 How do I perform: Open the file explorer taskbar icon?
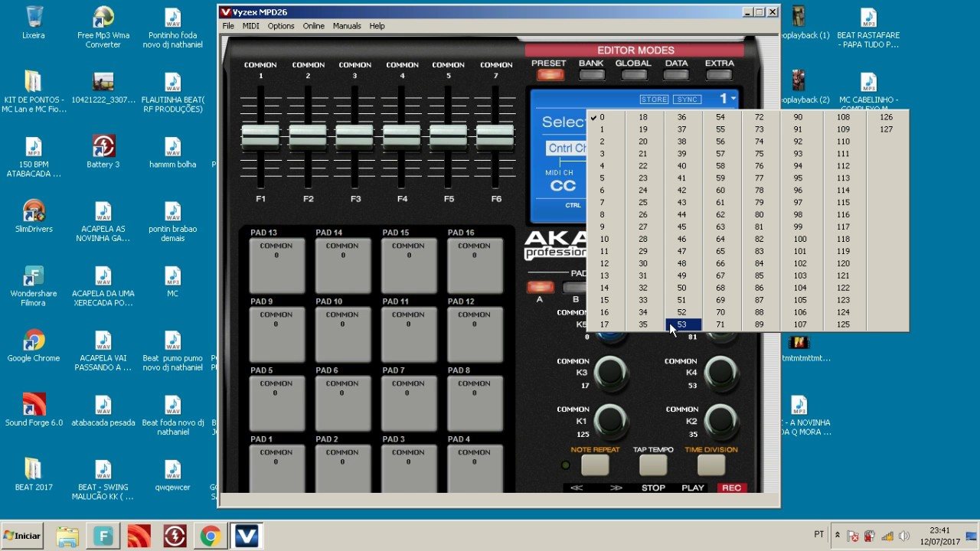(x=67, y=536)
